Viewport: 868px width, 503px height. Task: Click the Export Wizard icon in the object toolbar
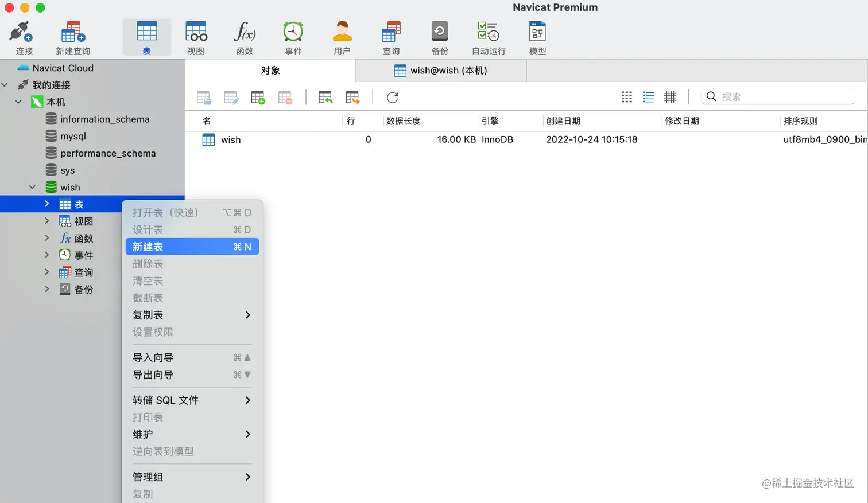click(352, 98)
